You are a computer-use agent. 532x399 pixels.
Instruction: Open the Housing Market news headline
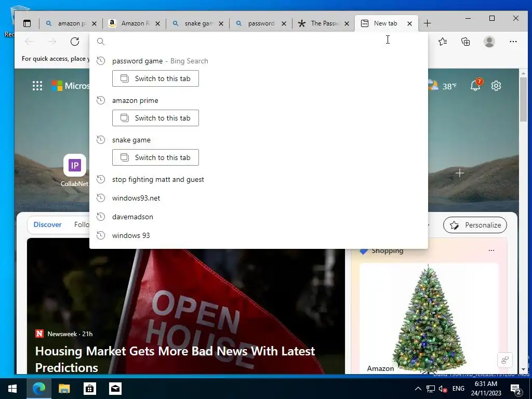(175, 359)
